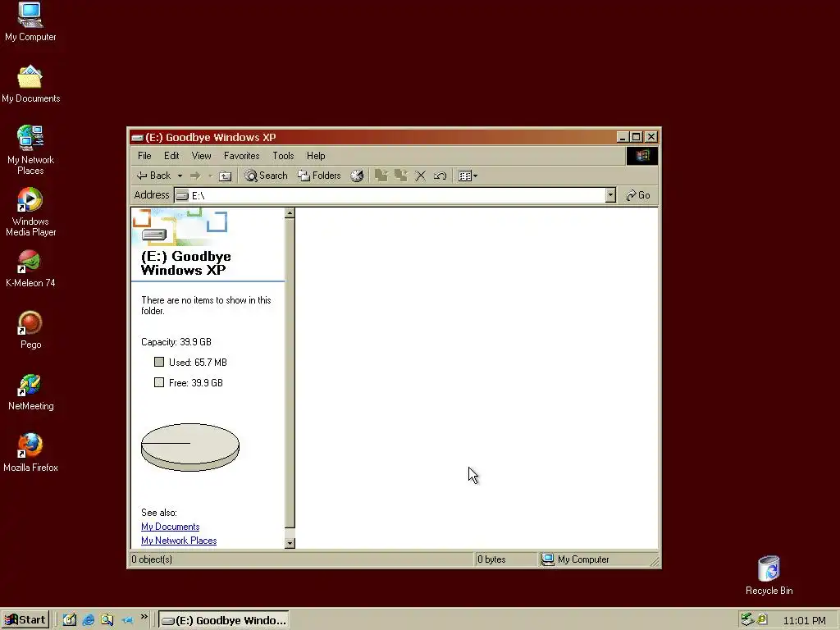Expand the Address bar dropdown list
The height and width of the screenshot is (630, 840).
point(610,195)
